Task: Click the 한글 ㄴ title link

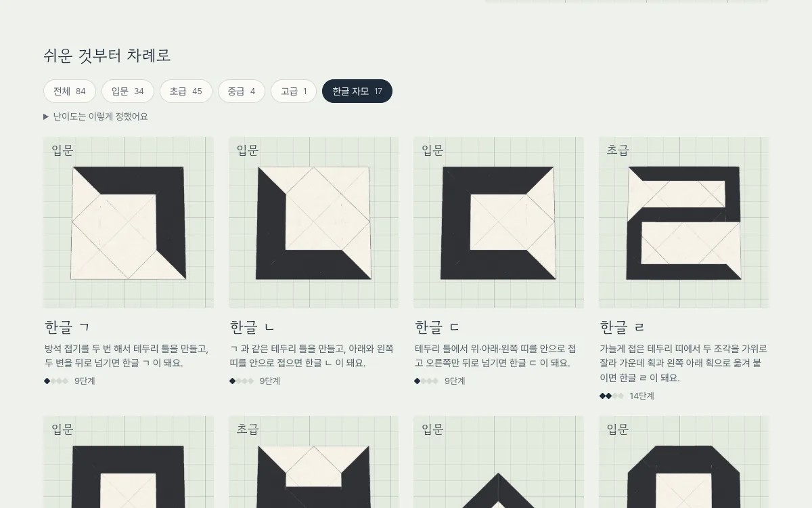Action: pos(252,327)
